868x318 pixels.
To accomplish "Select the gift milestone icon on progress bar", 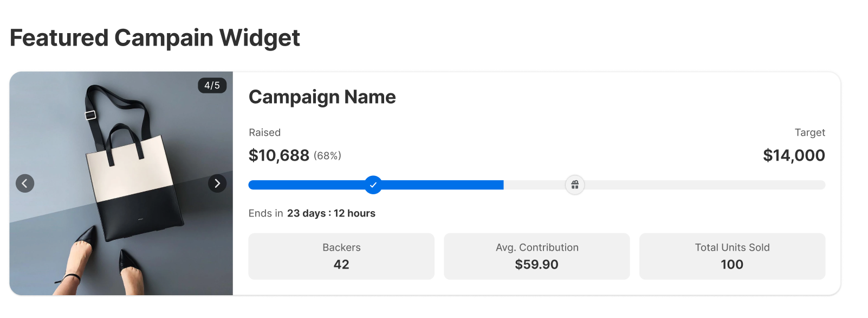I will [574, 185].
